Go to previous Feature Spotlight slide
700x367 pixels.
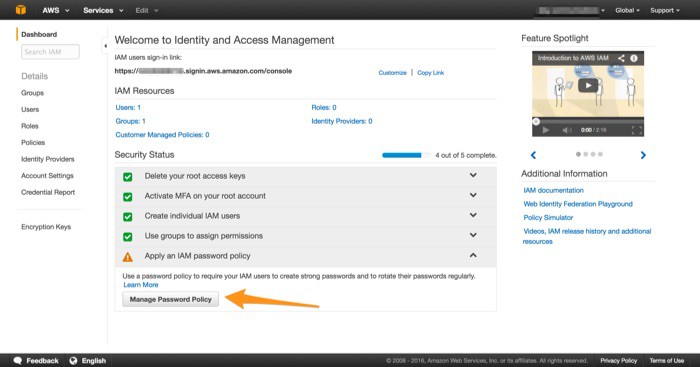click(x=533, y=155)
